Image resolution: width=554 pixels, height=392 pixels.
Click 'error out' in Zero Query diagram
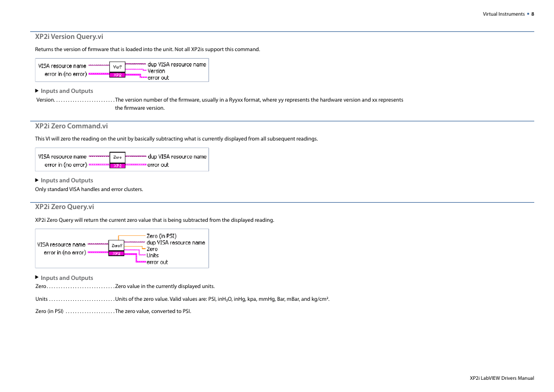pos(157,262)
